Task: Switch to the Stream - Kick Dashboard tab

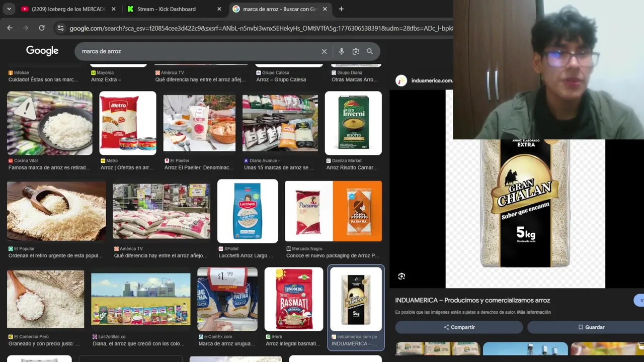Action: [x=166, y=9]
